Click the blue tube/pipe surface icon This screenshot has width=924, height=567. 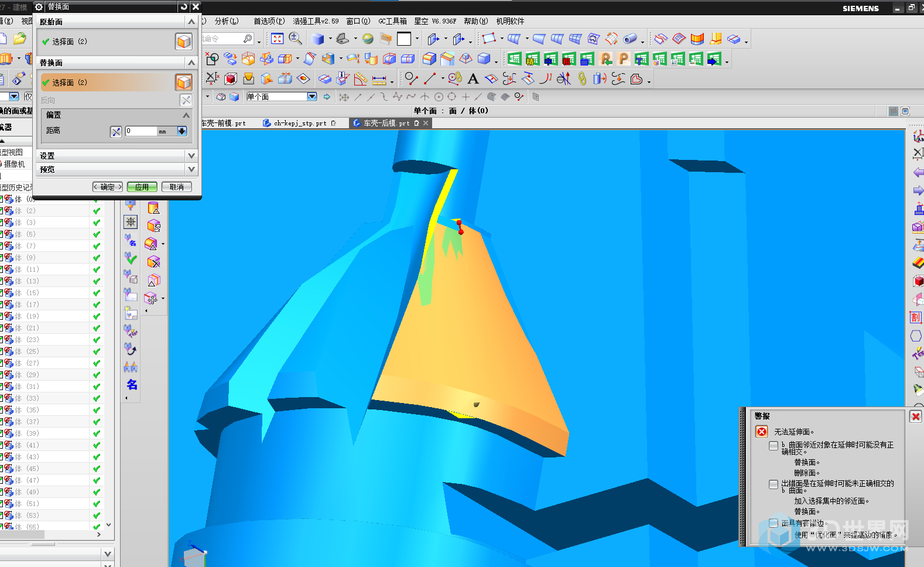(x=630, y=39)
